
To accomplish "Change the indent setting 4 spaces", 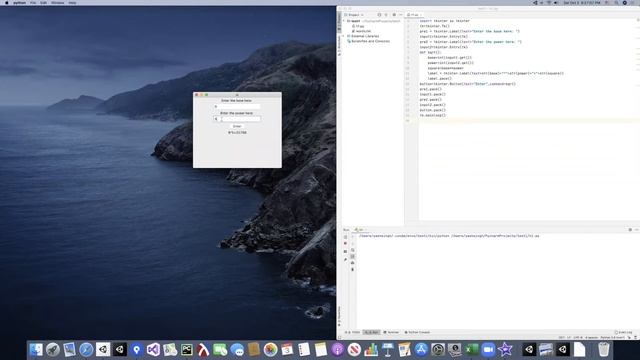I will tap(591, 338).
